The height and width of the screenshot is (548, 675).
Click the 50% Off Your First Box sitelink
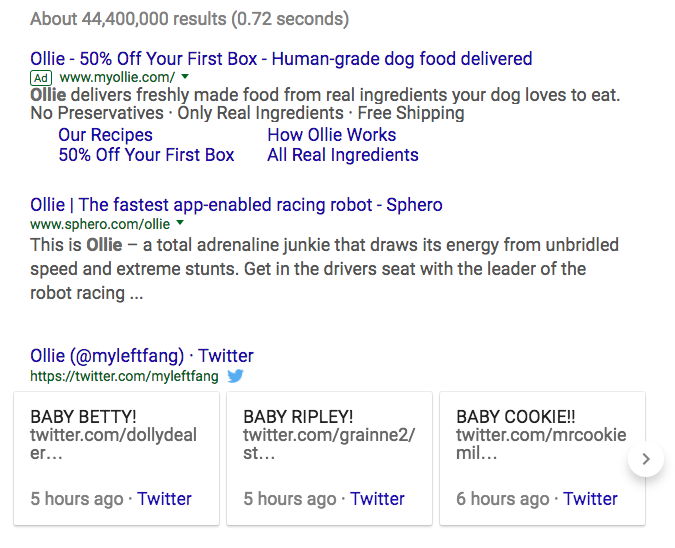tap(146, 155)
